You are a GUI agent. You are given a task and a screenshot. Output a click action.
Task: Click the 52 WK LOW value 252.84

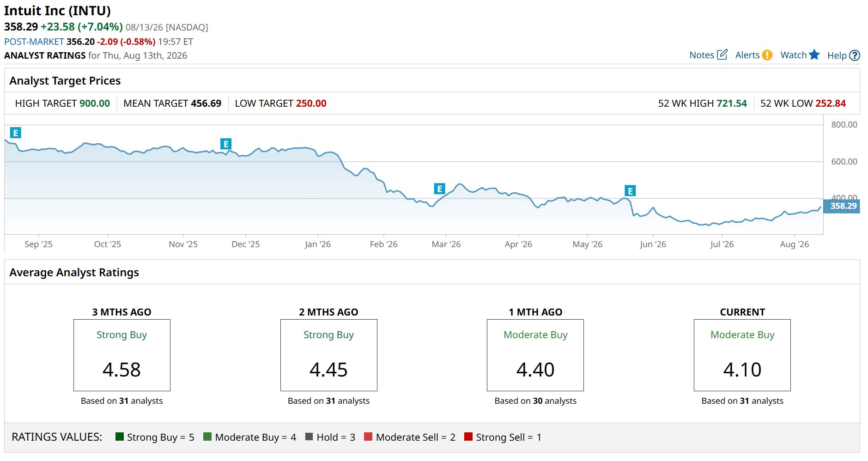831,103
